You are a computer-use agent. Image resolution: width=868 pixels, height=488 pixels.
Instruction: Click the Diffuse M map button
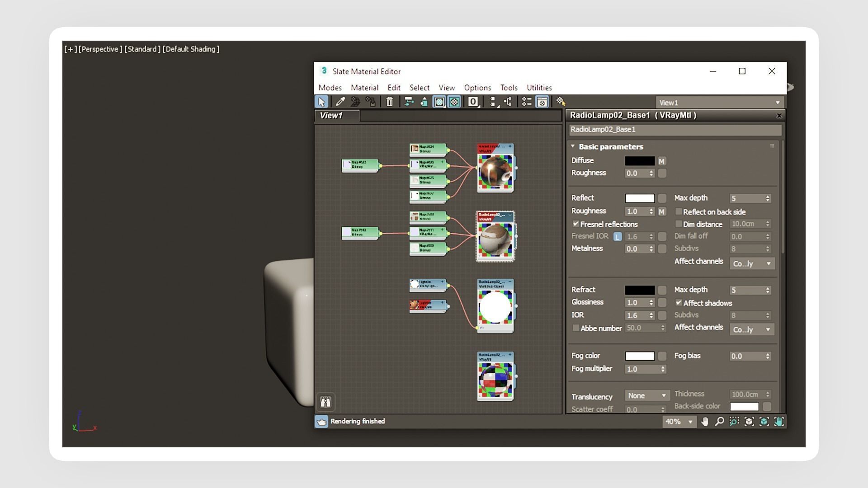pos(662,161)
